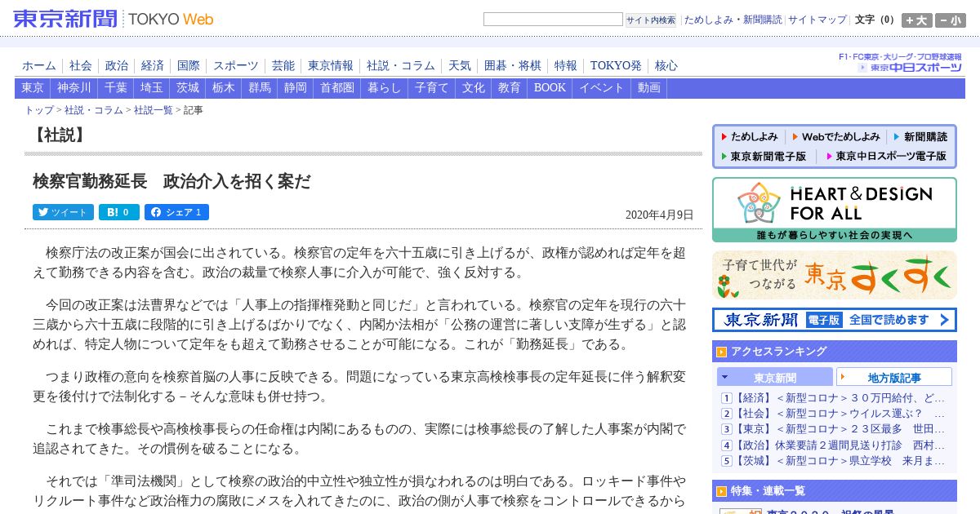Select 群馬 regional news
Viewport: 980px width, 514px height.
[x=260, y=88]
